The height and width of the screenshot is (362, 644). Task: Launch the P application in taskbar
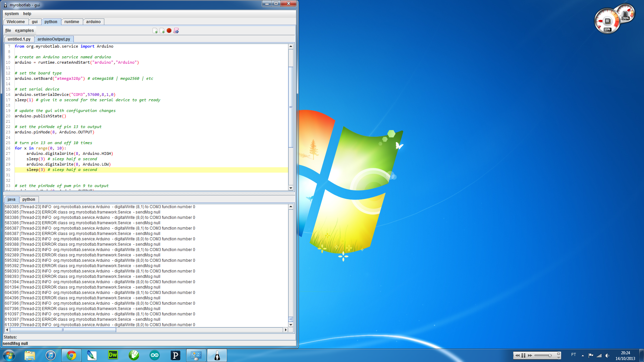(175, 355)
